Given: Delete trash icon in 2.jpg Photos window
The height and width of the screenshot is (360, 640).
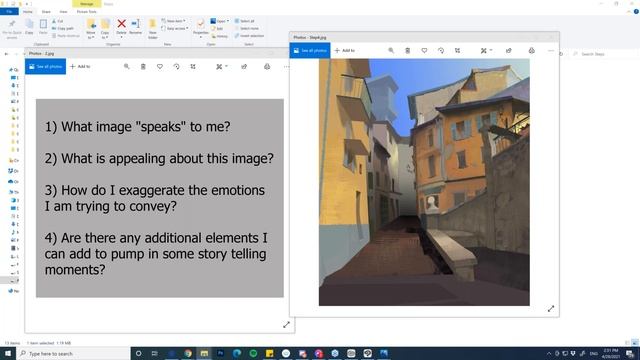Looking at the screenshot, I should coord(143,67).
